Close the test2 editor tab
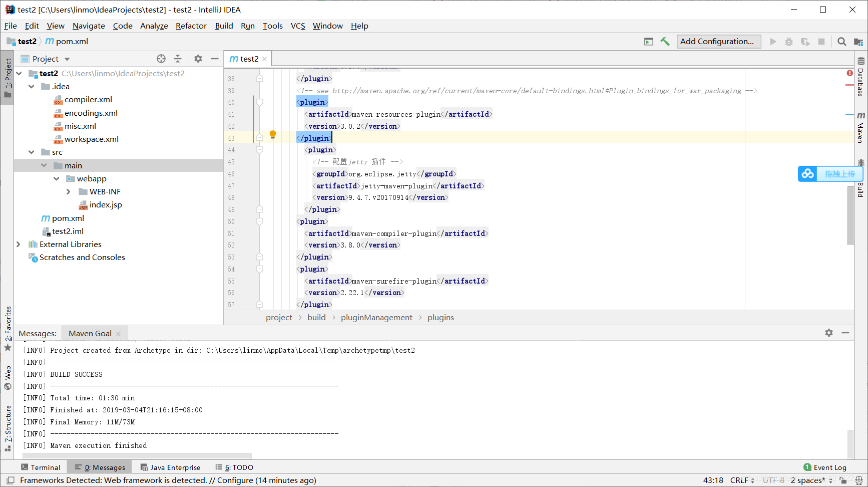Screen dimensions: 868x487 (x=264, y=59)
